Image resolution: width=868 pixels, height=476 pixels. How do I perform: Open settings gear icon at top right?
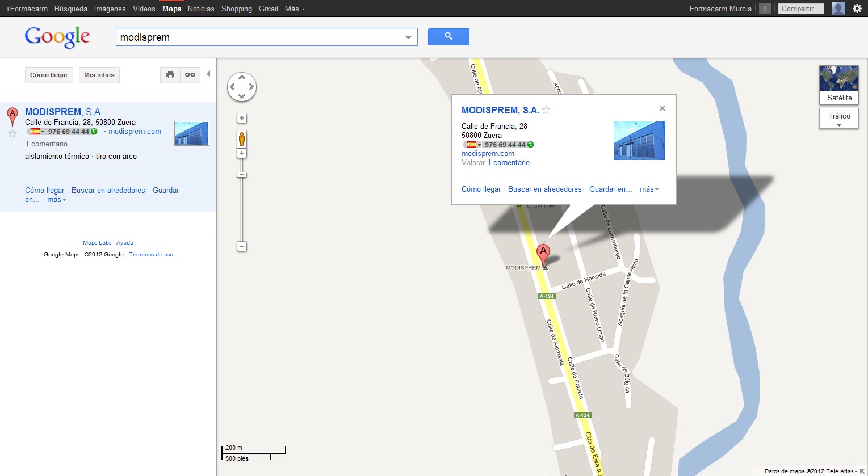857,9
